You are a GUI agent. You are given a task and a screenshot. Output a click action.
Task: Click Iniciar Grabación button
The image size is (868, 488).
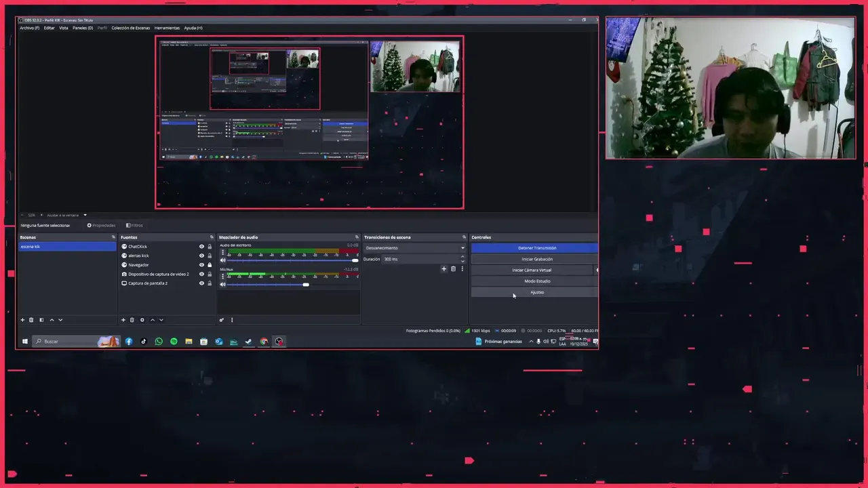pyautogui.click(x=534, y=259)
